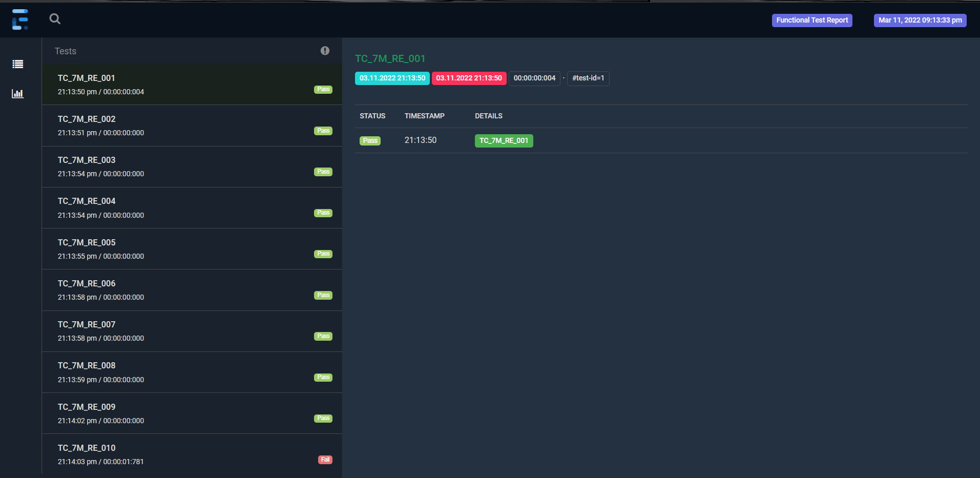Select test TC_7M_RE_008
This screenshot has width=980, height=478.
pyautogui.click(x=192, y=372)
